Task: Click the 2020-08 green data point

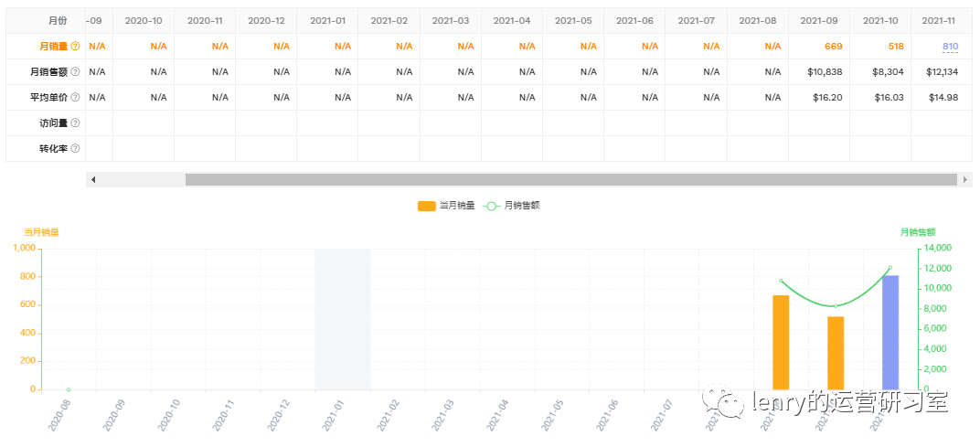Action: pyautogui.click(x=69, y=389)
